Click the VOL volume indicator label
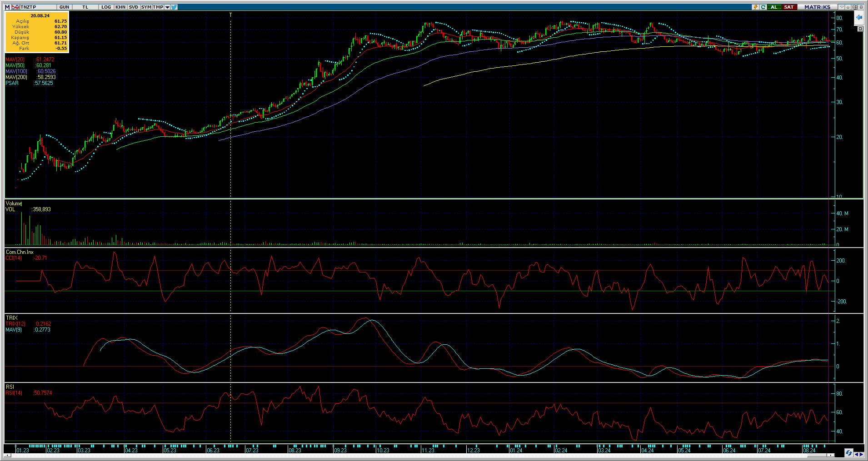 click(10, 209)
